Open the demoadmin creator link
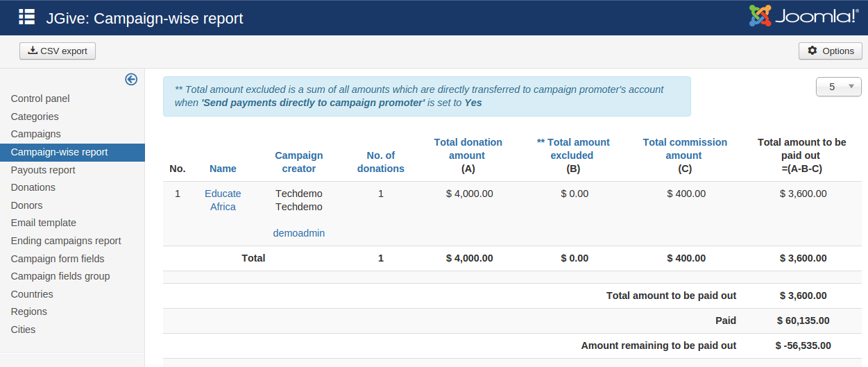Screen dimensions: 868x367 pos(299,233)
